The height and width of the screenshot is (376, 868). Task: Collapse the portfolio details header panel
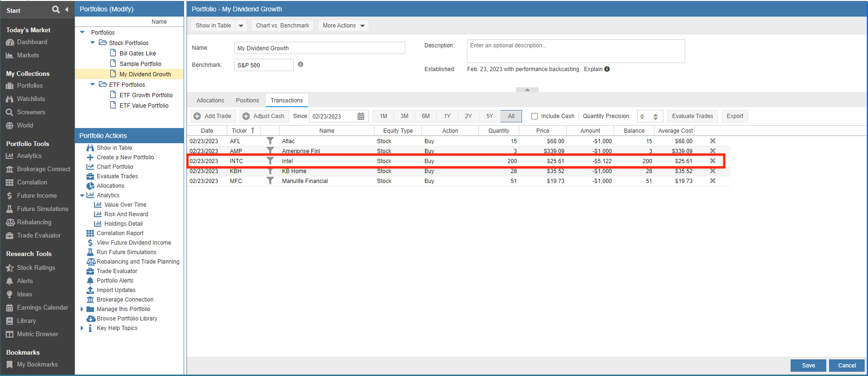tap(527, 90)
